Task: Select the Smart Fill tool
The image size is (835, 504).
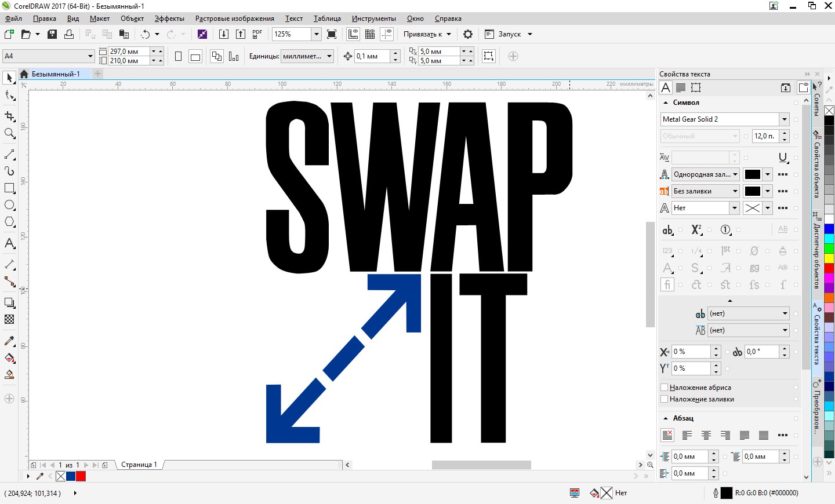Action: [9, 374]
